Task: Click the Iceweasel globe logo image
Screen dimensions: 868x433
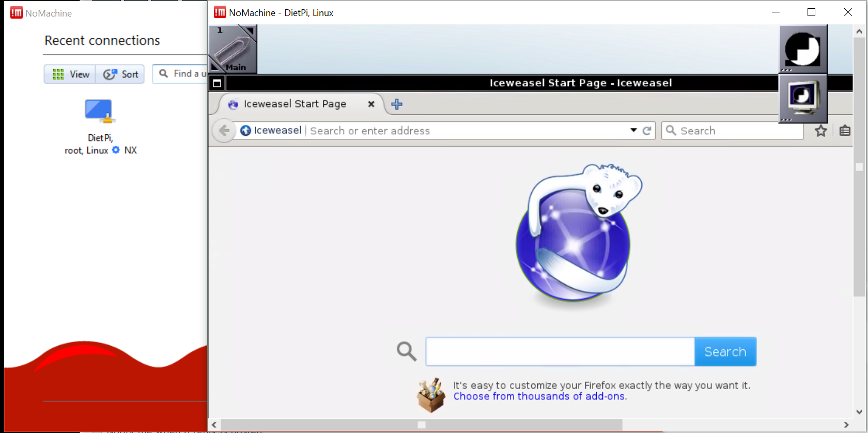Action: pyautogui.click(x=578, y=233)
